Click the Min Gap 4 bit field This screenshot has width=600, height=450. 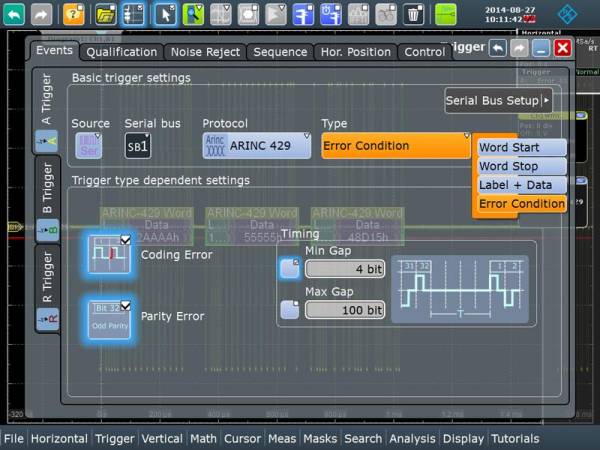[x=345, y=269]
